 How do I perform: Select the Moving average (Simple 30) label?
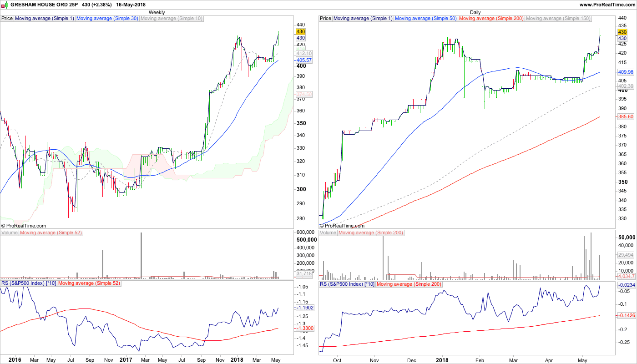pos(107,19)
